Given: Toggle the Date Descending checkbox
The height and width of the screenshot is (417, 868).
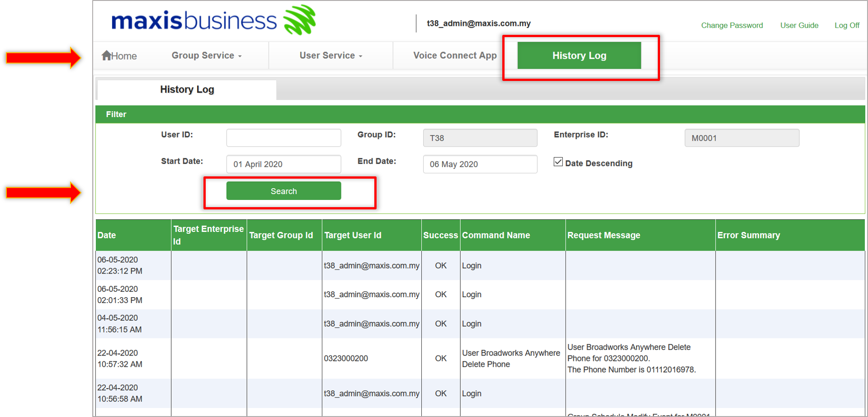Looking at the screenshot, I should click(558, 162).
